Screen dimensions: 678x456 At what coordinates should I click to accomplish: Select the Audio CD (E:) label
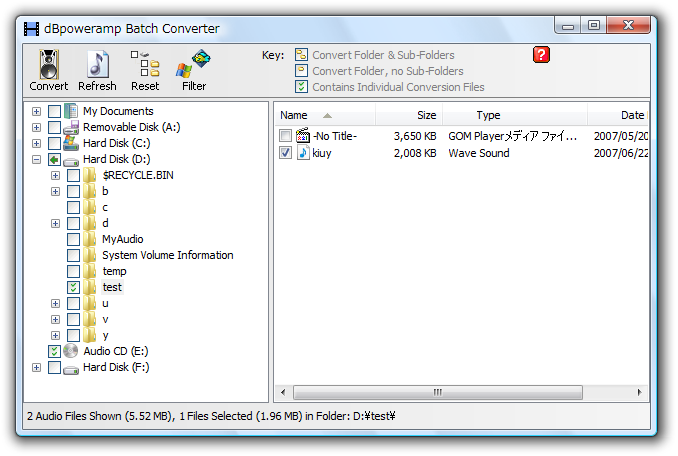(x=116, y=351)
